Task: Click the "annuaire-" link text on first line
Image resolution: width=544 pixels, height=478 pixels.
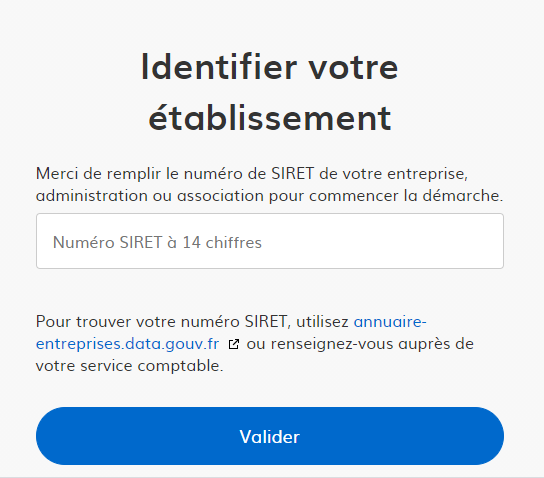Action: pos(390,322)
